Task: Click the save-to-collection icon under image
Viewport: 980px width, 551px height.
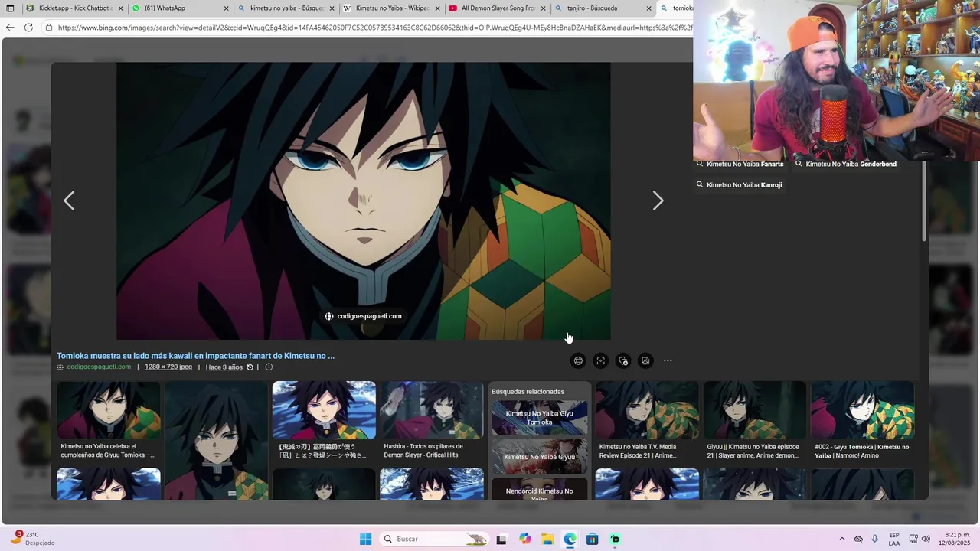Action: click(623, 360)
